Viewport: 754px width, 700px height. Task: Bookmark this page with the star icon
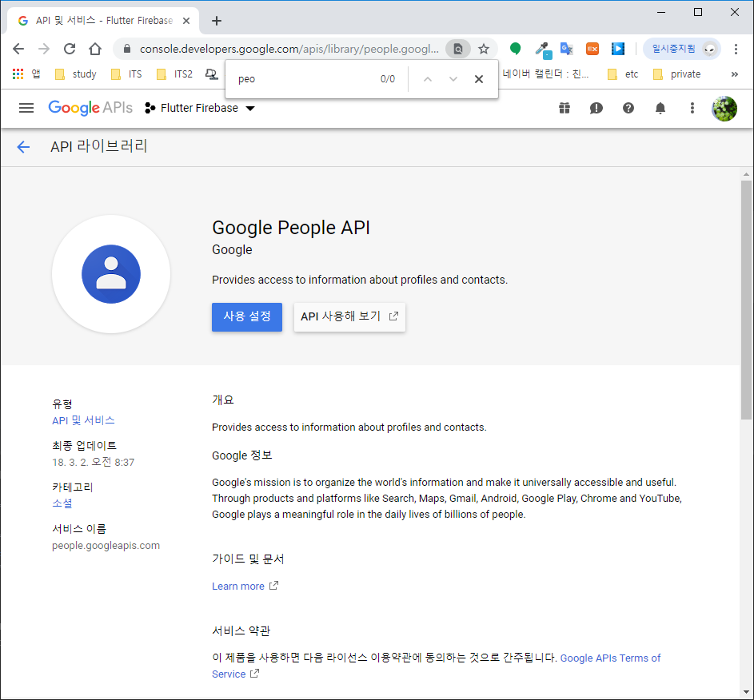[x=484, y=49]
